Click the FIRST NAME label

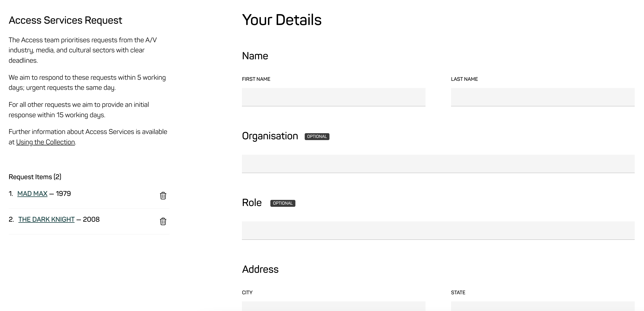(x=256, y=79)
